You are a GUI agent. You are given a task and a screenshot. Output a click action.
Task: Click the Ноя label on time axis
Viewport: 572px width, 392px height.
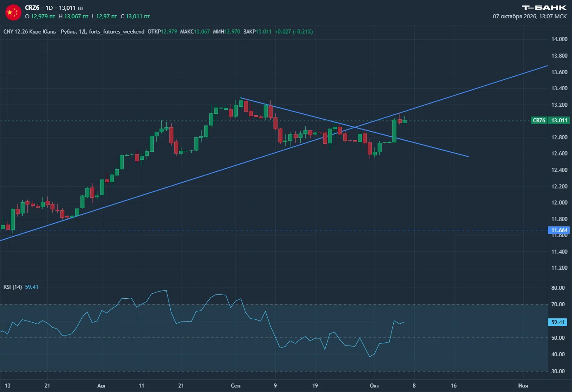523,385
